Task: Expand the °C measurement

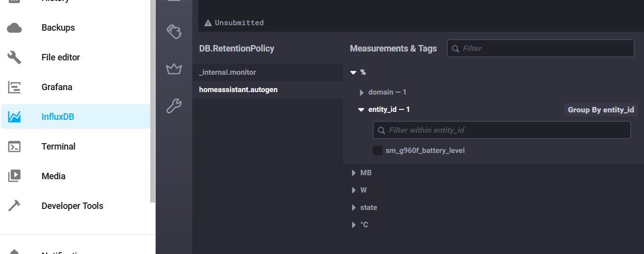Action: [353, 225]
